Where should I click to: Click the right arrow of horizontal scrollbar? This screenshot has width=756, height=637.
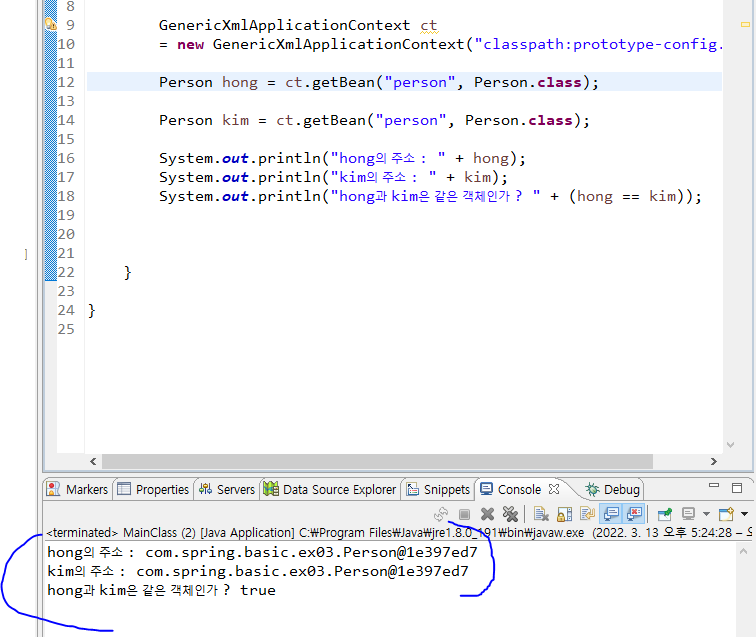point(714,461)
